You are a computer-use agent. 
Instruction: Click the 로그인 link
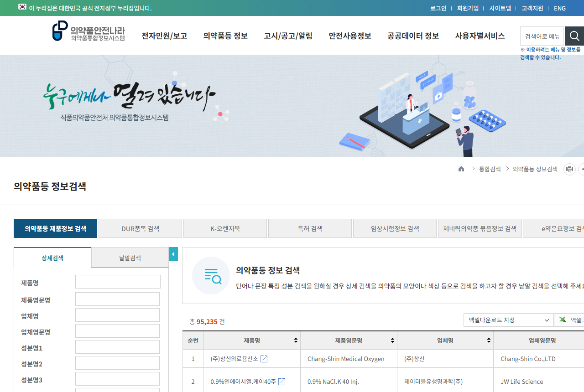pos(438,8)
